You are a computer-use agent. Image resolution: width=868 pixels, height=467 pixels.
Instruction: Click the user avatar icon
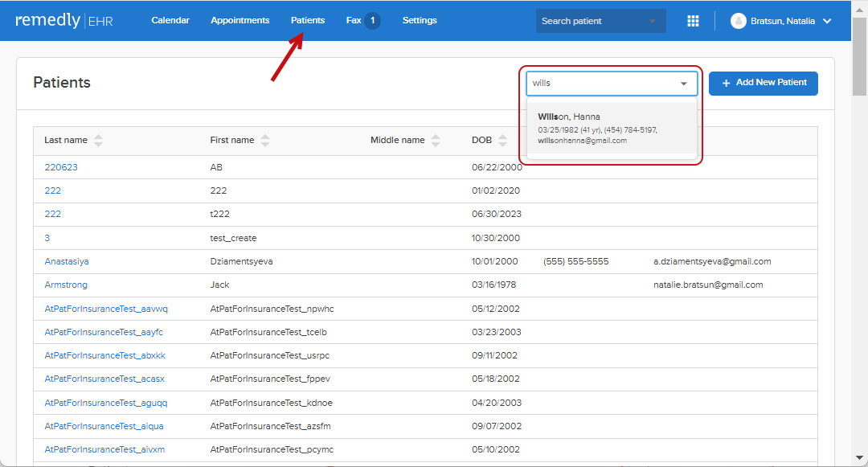(738, 21)
